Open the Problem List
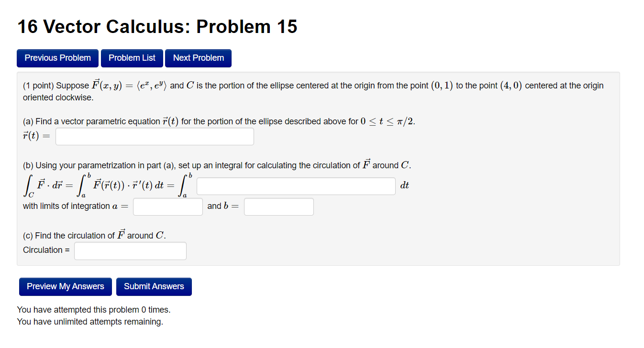 pos(132,58)
